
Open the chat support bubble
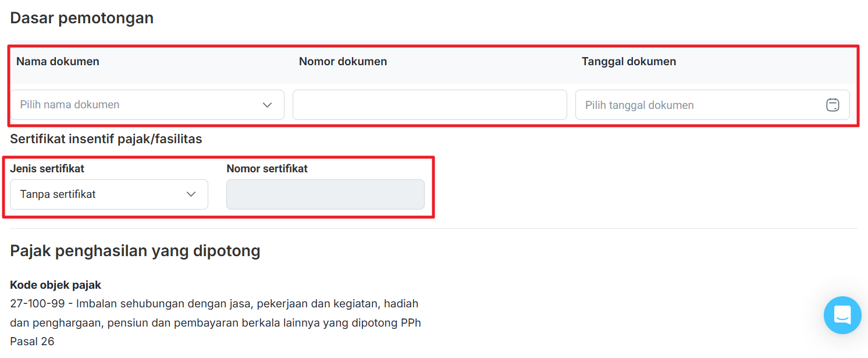(x=842, y=315)
